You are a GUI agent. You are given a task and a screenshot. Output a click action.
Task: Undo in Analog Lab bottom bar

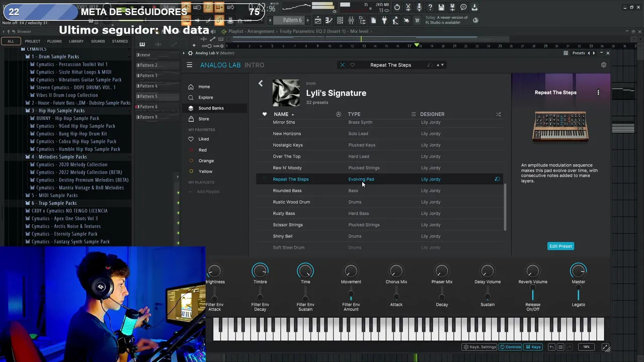pos(551,347)
